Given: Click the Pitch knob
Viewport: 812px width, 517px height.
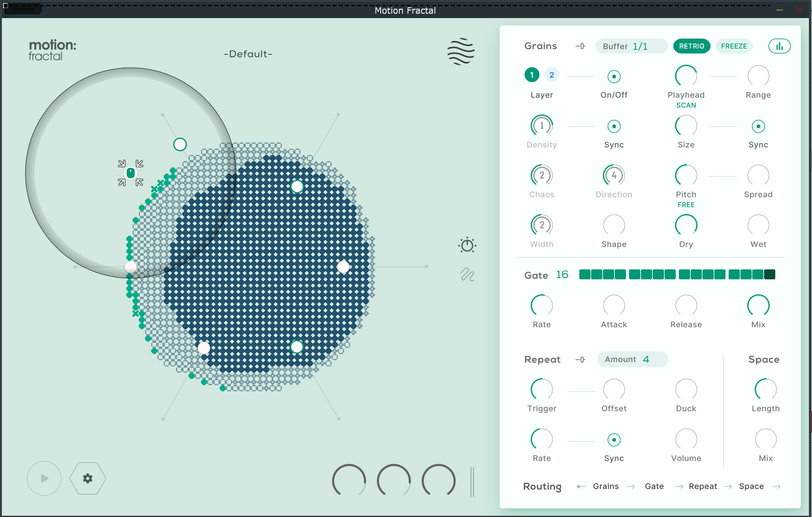Looking at the screenshot, I should tap(686, 175).
